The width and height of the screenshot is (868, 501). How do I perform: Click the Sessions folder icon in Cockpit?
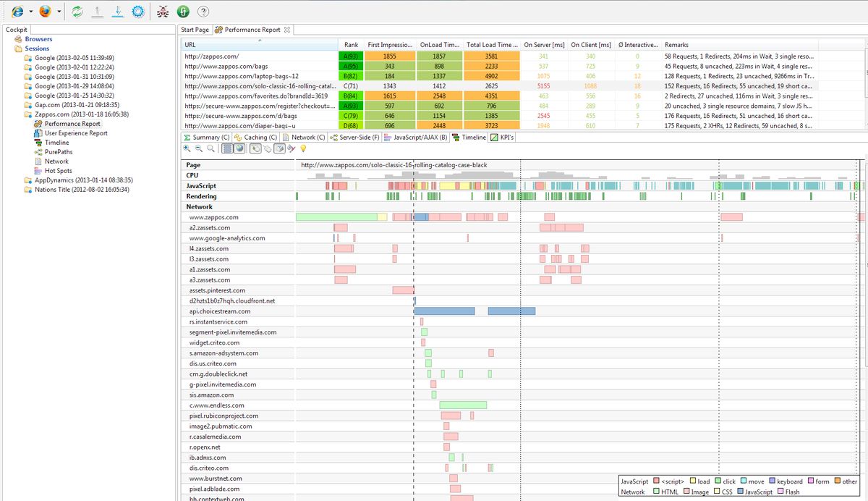point(19,49)
